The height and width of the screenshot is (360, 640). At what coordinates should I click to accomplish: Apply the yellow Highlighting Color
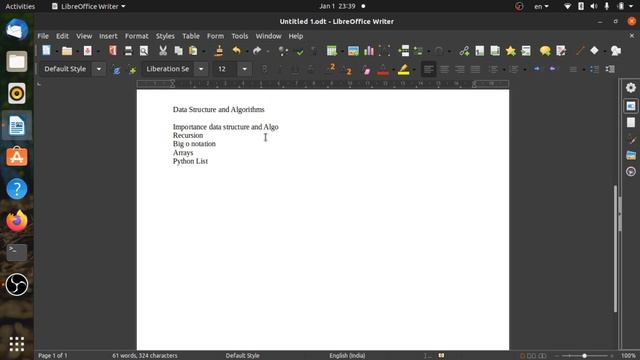point(404,70)
